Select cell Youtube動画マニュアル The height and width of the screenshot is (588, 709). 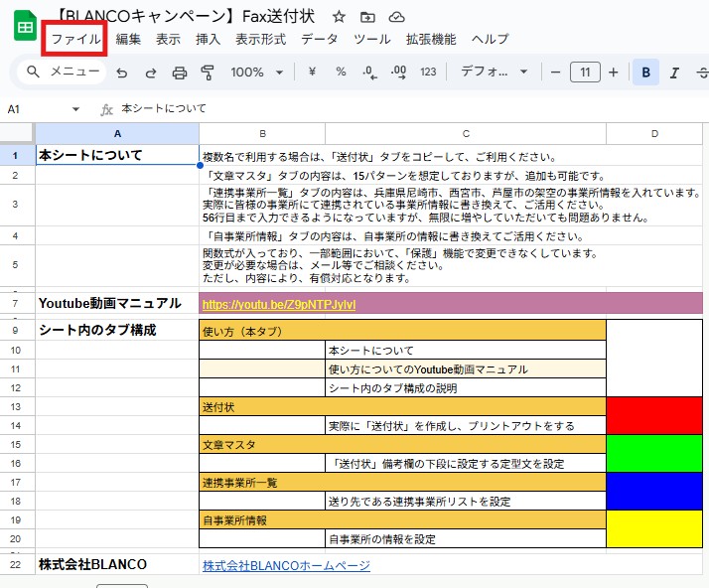click(x=117, y=303)
